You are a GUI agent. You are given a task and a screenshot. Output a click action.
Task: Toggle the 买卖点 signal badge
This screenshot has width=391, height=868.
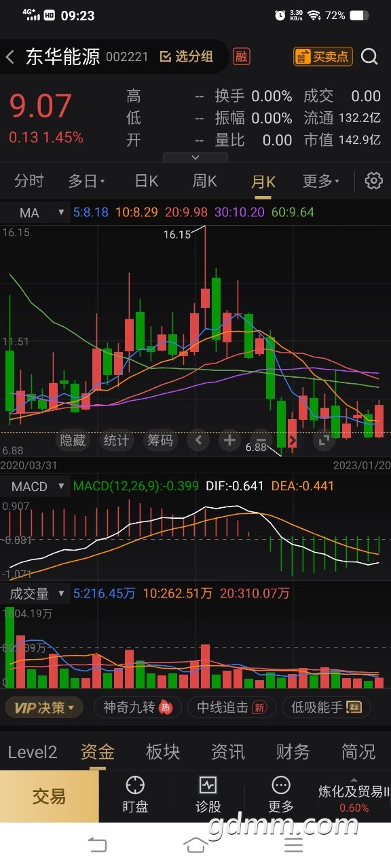point(323,56)
